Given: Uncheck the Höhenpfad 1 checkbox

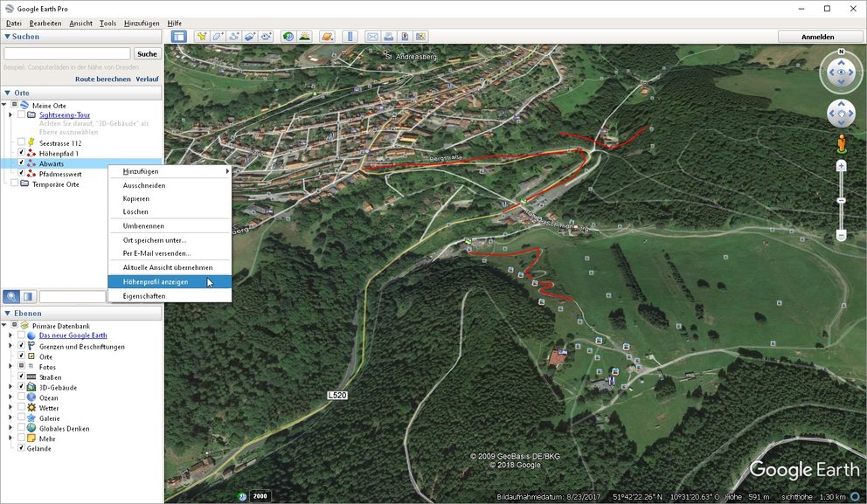Looking at the screenshot, I should click(x=21, y=153).
